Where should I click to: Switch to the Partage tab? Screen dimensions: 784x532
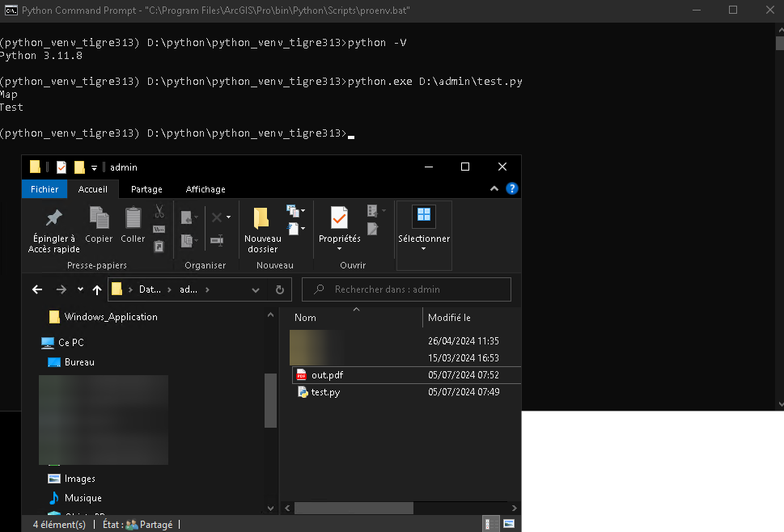(x=146, y=189)
